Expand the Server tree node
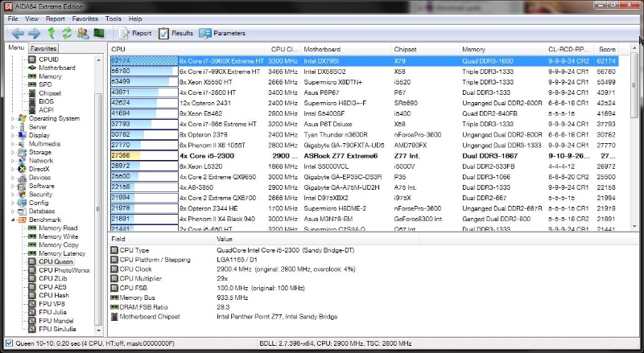The height and width of the screenshot is (353, 644). click(12, 127)
